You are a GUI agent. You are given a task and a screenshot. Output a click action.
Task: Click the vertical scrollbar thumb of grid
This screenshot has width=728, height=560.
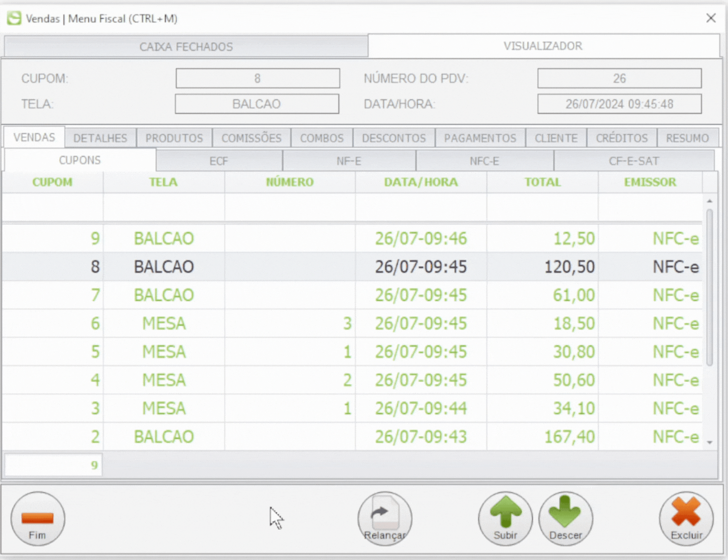(710, 286)
